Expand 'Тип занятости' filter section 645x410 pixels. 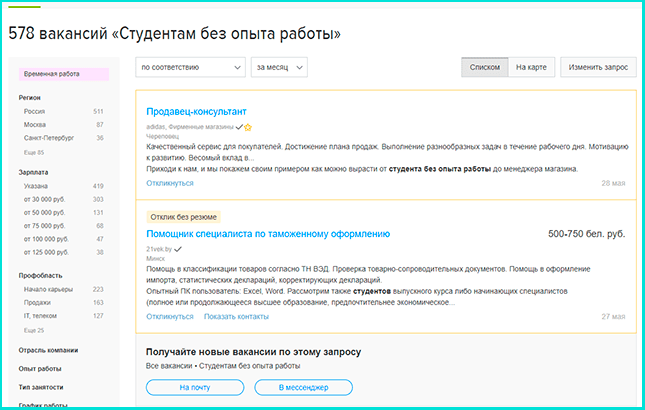click(41, 387)
